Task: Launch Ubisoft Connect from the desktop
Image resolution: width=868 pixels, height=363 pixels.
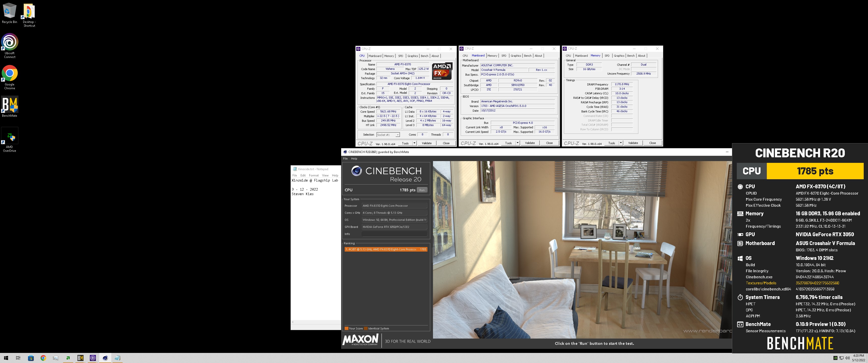Action: tap(9, 46)
